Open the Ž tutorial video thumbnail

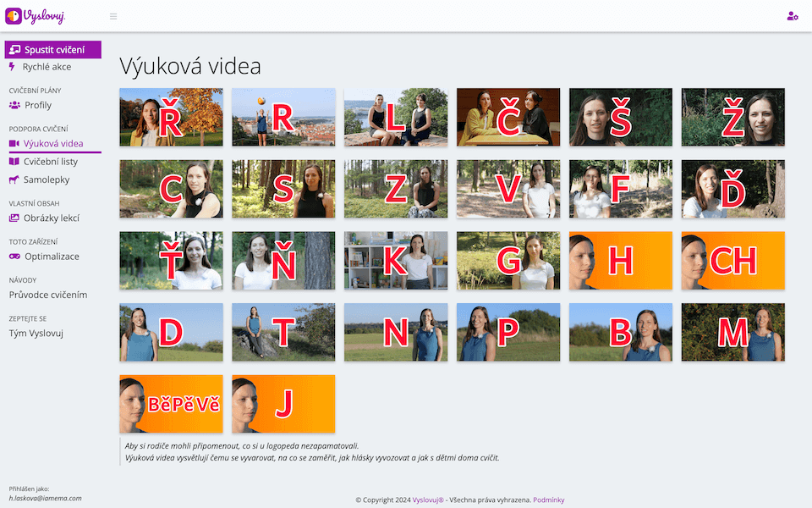point(733,118)
